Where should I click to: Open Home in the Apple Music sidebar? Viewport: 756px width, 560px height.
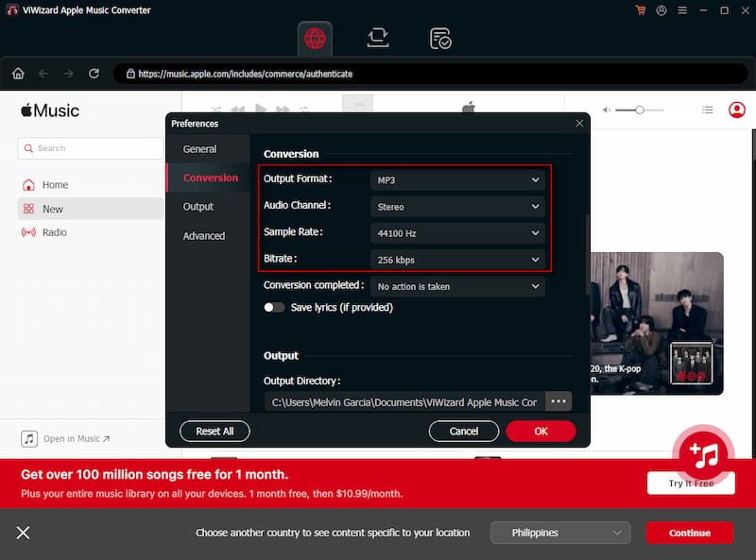(x=91, y=184)
